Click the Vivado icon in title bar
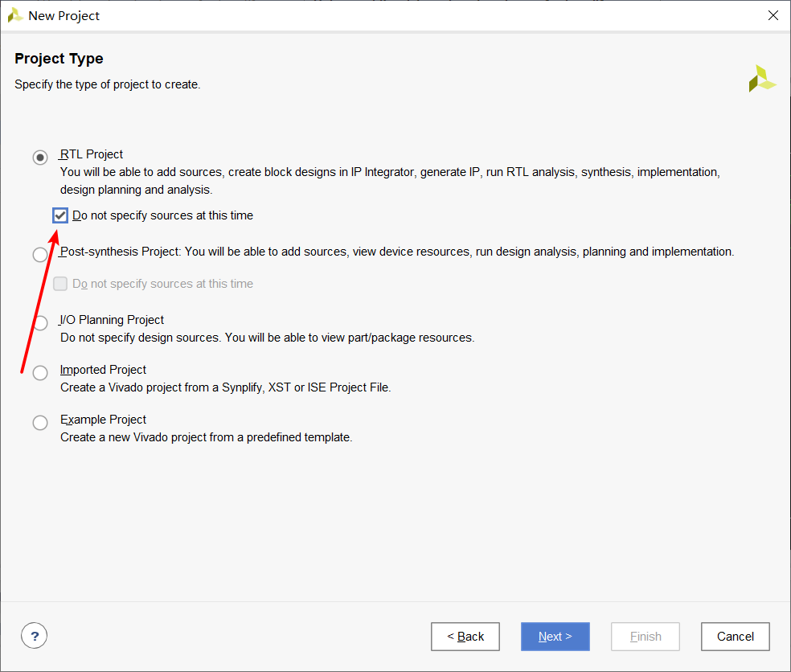The image size is (791, 672). [x=15, y=15]
